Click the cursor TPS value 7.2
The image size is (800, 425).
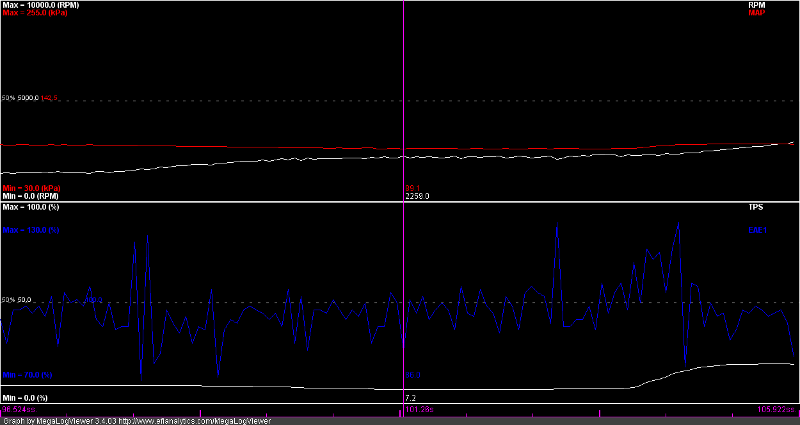pos(410,398)
